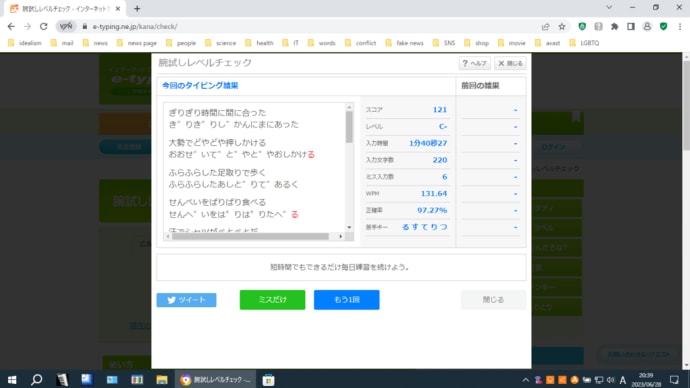The height and width of the screenshot is (388, 690).
Task: Close the 腕試しレベルチェック browser tab
Action: click(x=118, y=8)
